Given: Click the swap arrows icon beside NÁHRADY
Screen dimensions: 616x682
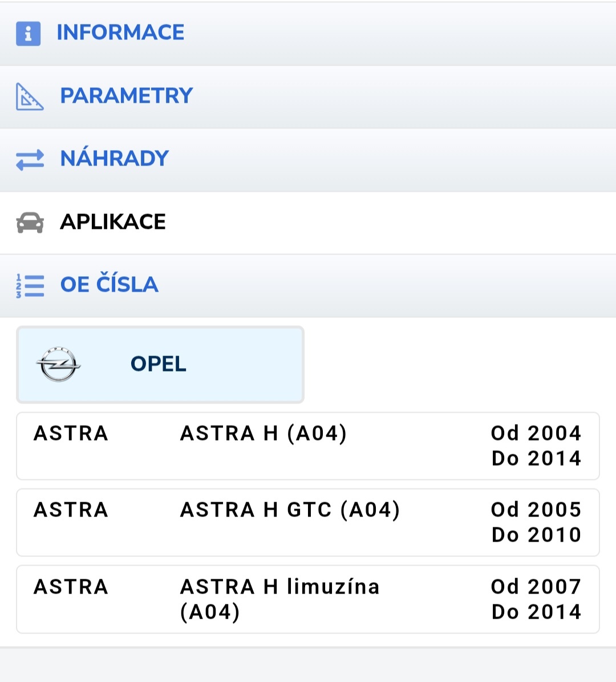Looking at the screenshot, I should click(30, 160).
